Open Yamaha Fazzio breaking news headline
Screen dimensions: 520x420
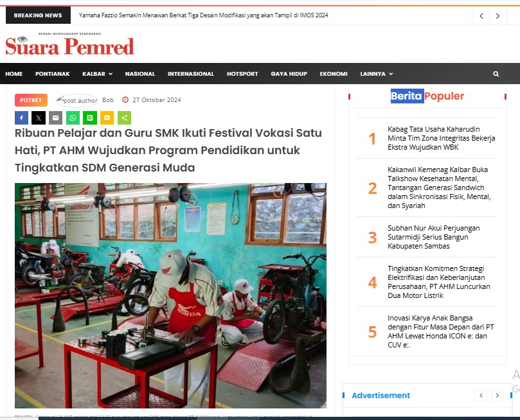point(203,15)
